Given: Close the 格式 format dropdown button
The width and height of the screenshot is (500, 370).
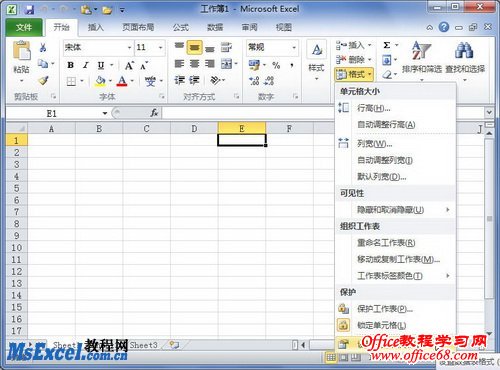Looking at the screenshot, I should 354,74.
